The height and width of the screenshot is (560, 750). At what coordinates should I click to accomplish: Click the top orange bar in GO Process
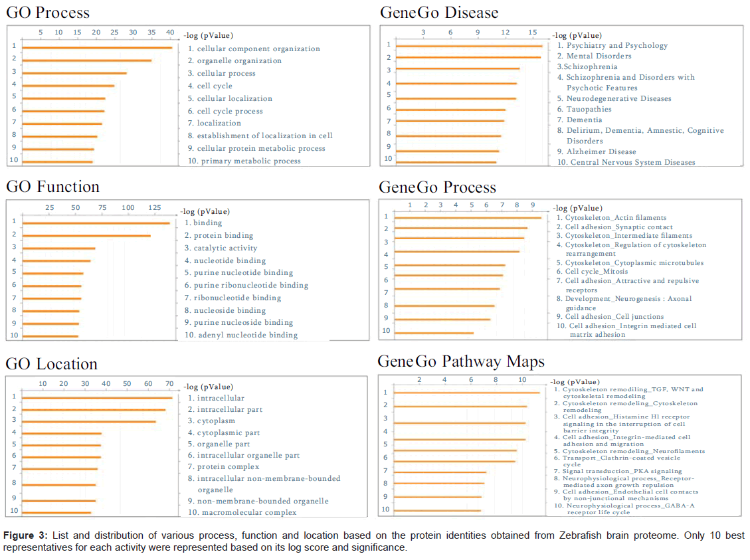click(97, 47)
